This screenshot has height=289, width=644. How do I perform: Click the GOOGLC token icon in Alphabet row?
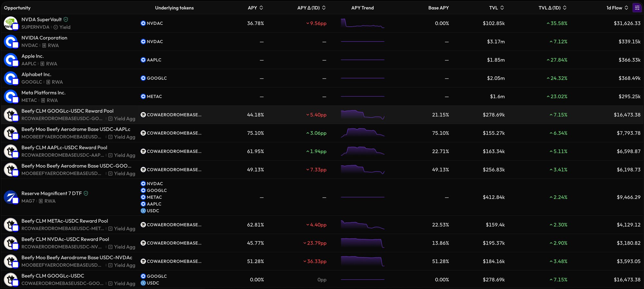click(143, 78)
